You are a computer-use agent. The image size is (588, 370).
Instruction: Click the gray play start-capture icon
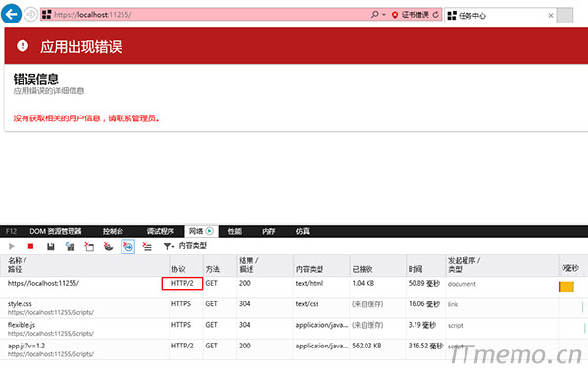click(12, 246)
